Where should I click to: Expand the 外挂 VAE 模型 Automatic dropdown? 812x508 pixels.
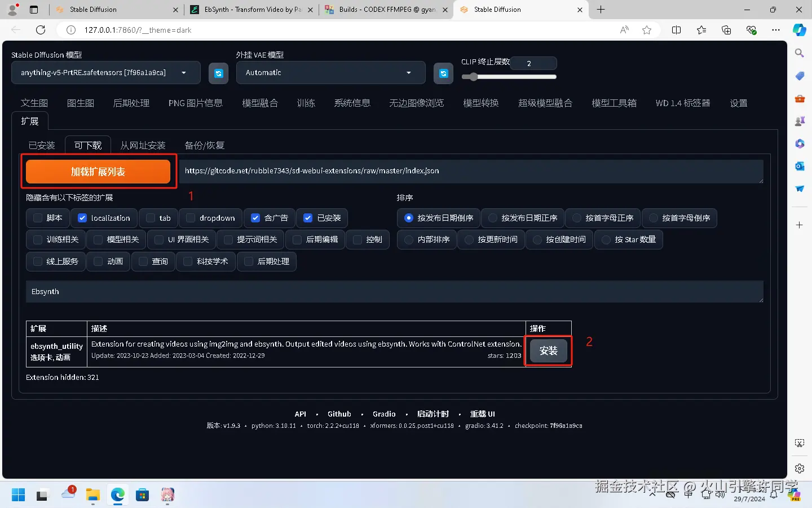[330, 73]
